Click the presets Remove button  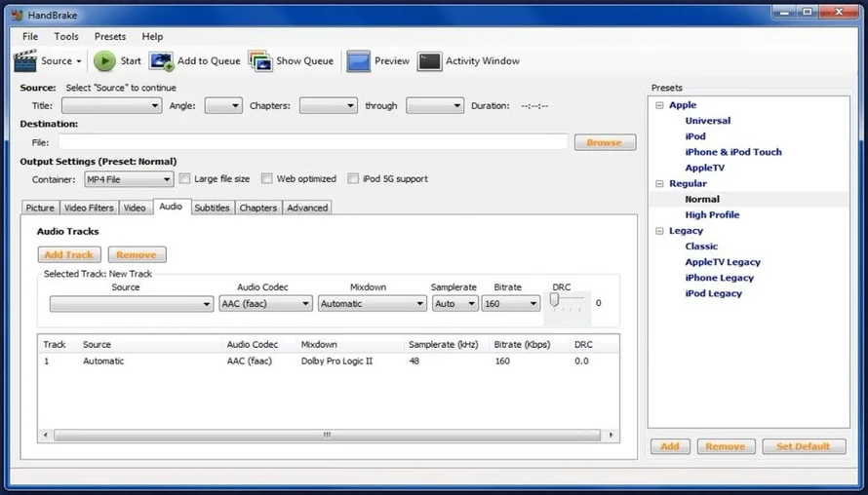coord(726,446)
